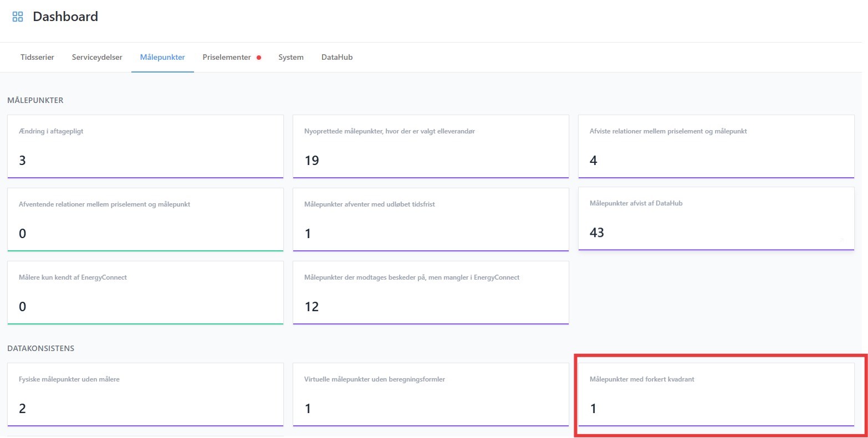Image resolution: width=868 pixels, height=438 pixels.
Task: Click Målere kun kendt af EnergyConnect
Action: 145,293
